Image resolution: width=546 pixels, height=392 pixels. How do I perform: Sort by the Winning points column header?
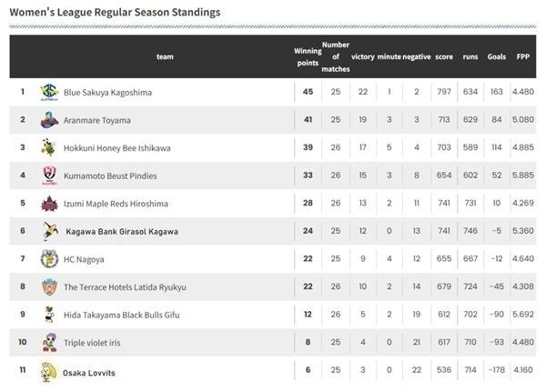(308, 56)
